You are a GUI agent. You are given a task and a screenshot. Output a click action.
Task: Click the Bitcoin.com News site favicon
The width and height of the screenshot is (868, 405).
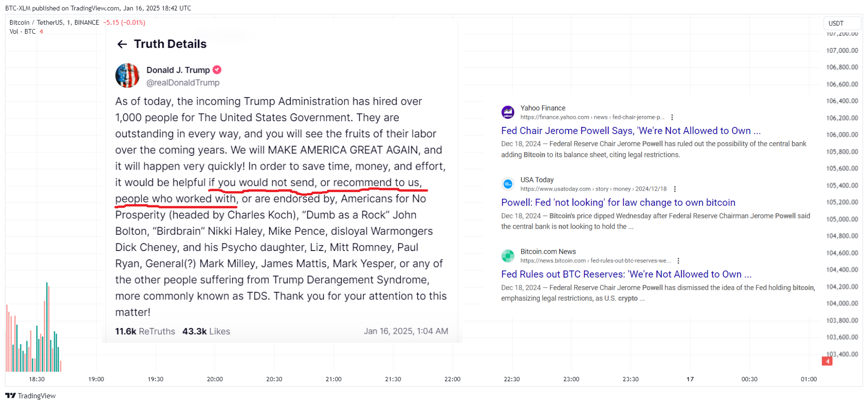tap(508, 256)
